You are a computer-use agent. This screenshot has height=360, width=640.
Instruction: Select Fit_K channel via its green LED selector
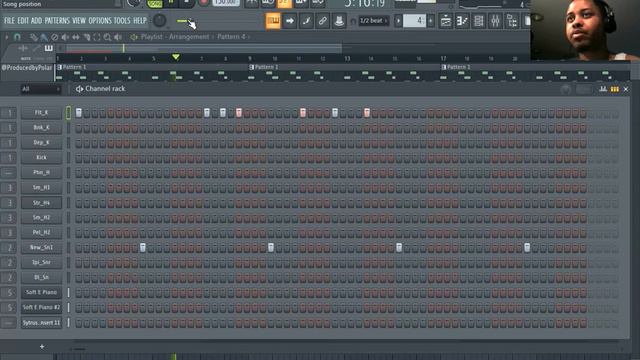coord(68,113)
